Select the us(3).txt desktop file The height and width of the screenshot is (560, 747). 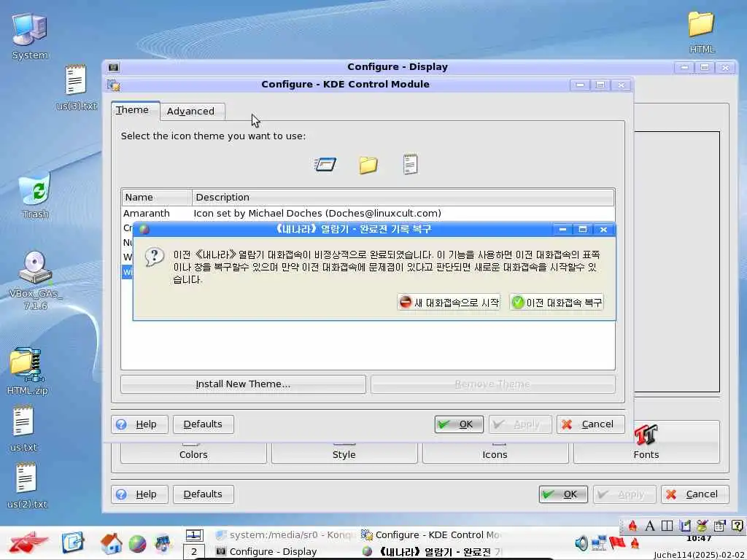tap(76, 87)
